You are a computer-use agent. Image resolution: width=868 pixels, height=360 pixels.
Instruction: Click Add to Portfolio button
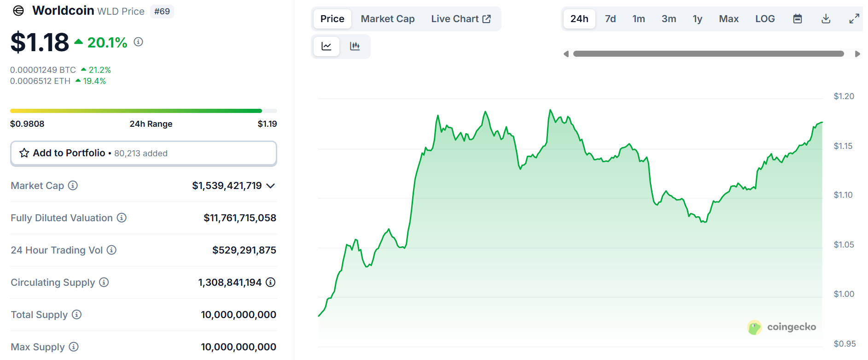pos(144,153)
